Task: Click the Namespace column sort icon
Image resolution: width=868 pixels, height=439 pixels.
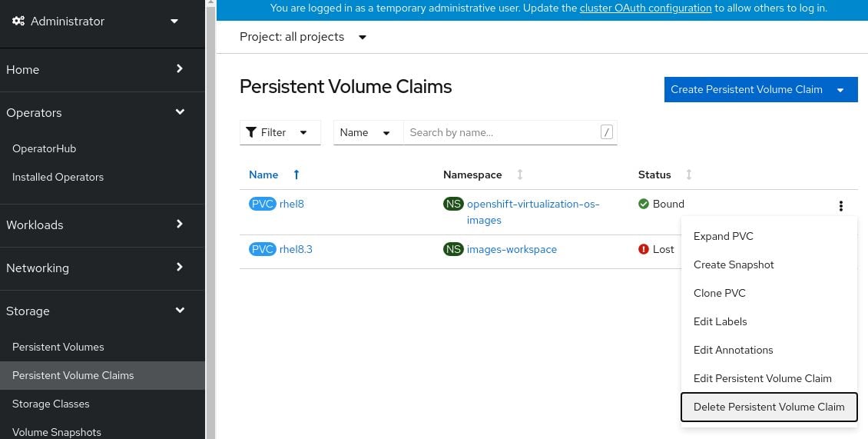Action: [x=520, y=175]
